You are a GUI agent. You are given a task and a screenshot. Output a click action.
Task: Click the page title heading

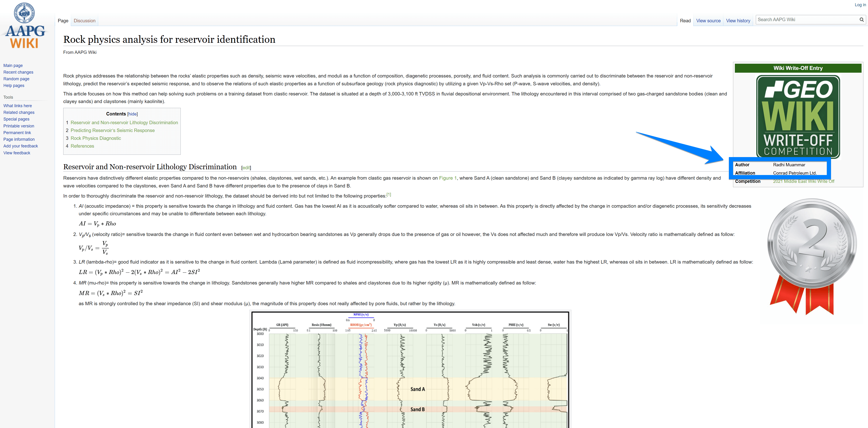tap(169, 39)
